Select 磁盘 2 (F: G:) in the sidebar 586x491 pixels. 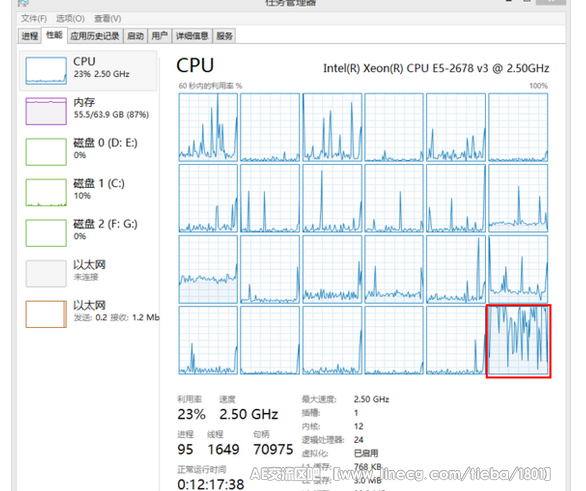[x=88, y=233]
